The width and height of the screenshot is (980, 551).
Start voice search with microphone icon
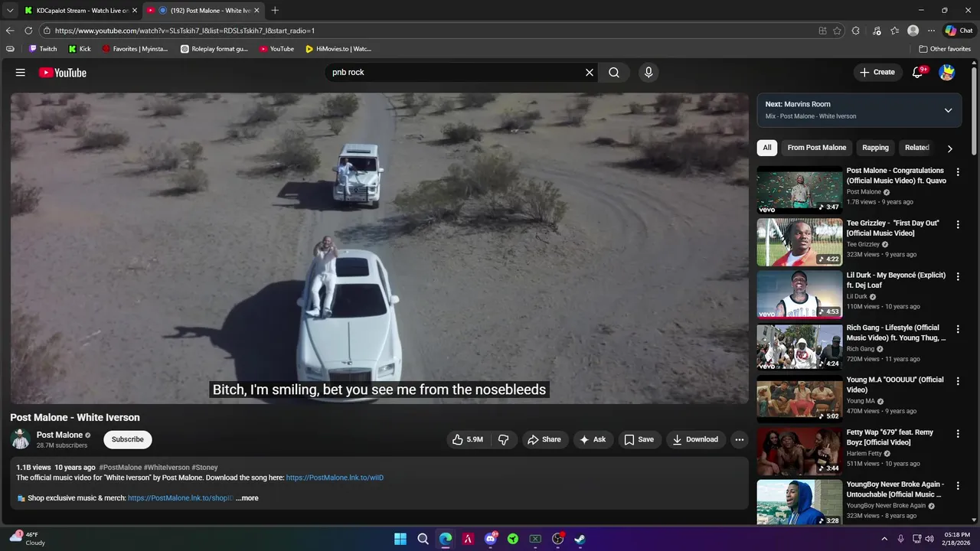(x=648, y=73)
